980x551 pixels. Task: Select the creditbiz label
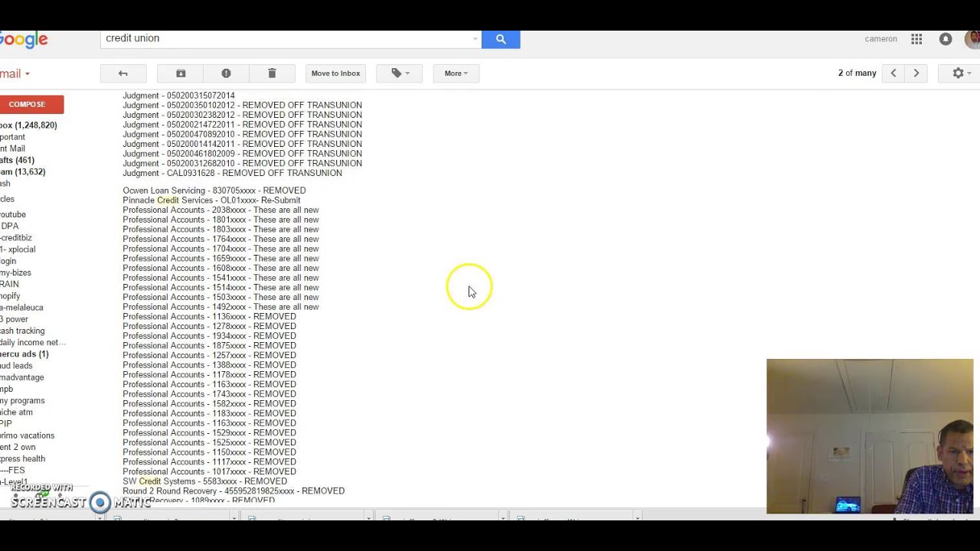tap(16, 238)
